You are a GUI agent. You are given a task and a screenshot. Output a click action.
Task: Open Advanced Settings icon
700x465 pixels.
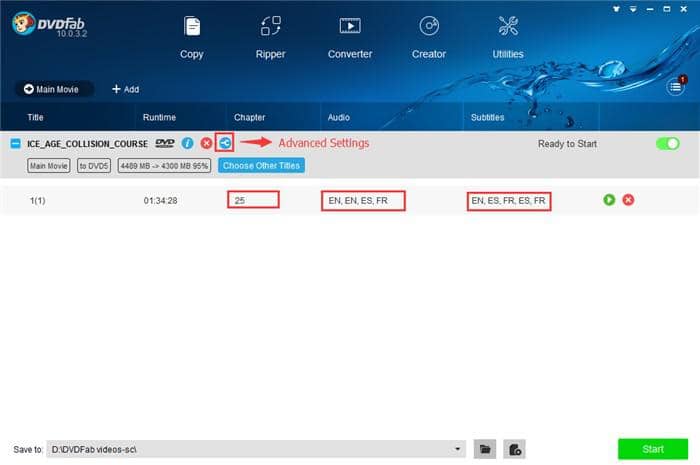[x=225, y=143]
